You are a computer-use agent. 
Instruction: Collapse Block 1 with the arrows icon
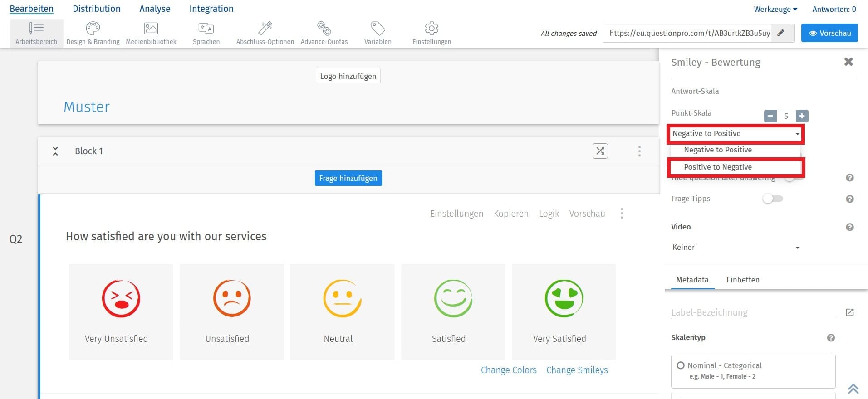(x=55, y=151)
